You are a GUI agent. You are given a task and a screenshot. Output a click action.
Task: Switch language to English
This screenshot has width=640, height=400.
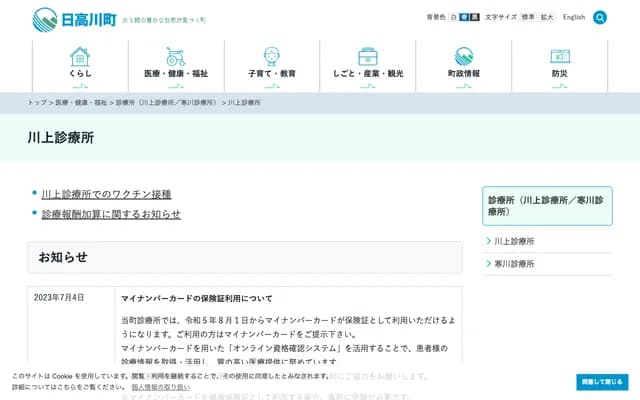[574, 17]
